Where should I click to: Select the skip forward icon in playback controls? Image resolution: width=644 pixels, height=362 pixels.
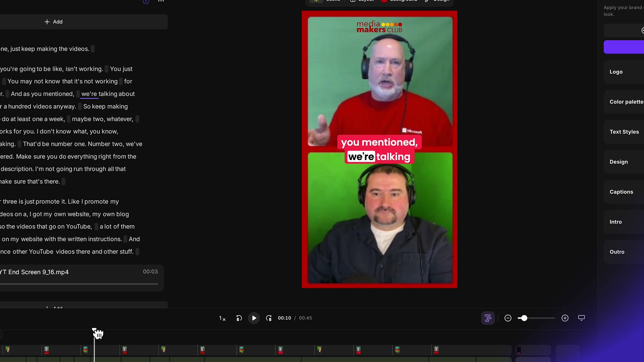point(269,318)
